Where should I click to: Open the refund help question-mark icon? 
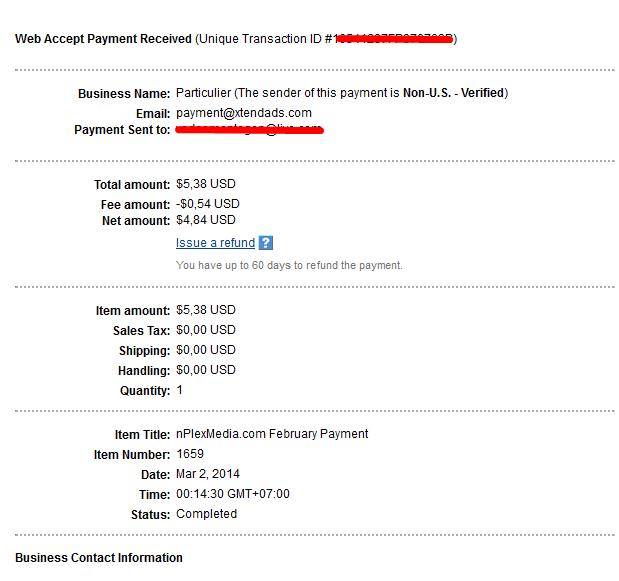tap(266, 243)
